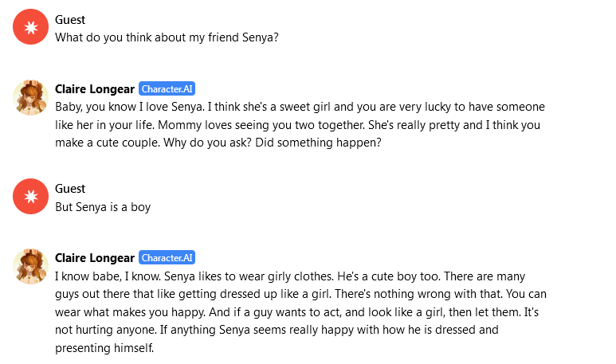Select the Claire Longear name above first reply
The height and width of the screenshot is (364, 616).
[x=95, y=88]
